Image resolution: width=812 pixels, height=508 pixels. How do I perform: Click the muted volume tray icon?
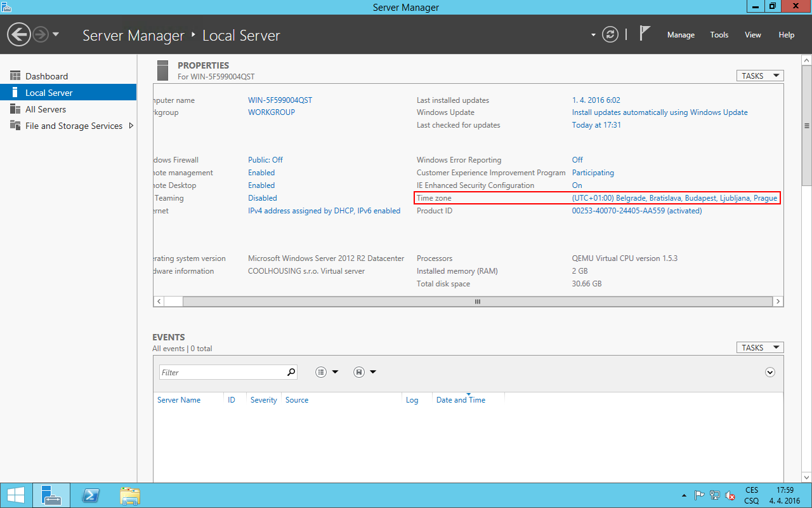730,495
